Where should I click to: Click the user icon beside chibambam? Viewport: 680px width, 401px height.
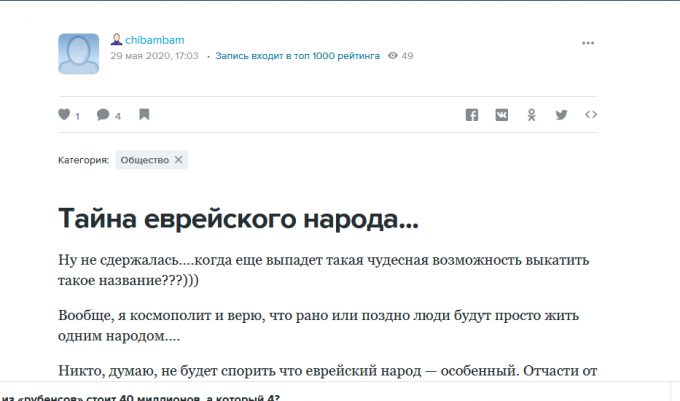(x=116, y=40)
